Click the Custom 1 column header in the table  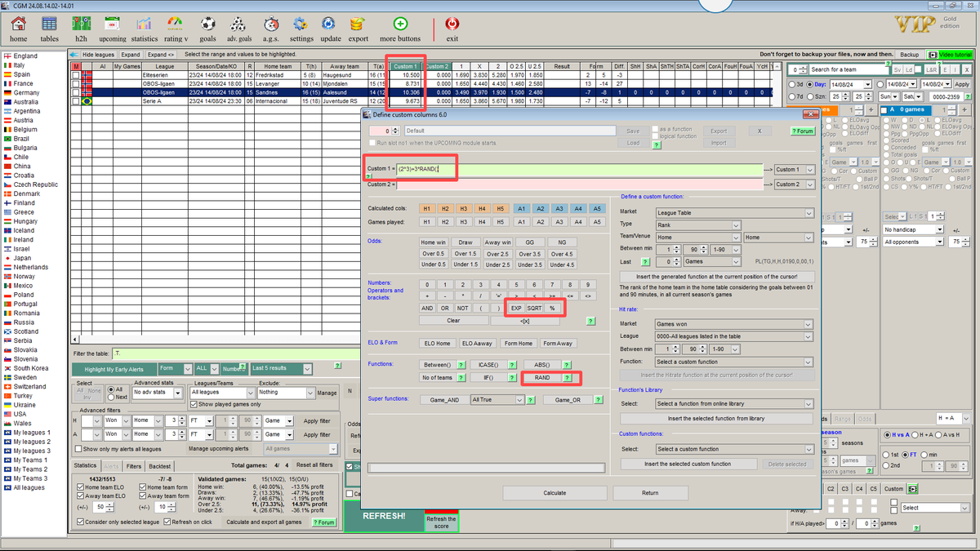point(406,66)
